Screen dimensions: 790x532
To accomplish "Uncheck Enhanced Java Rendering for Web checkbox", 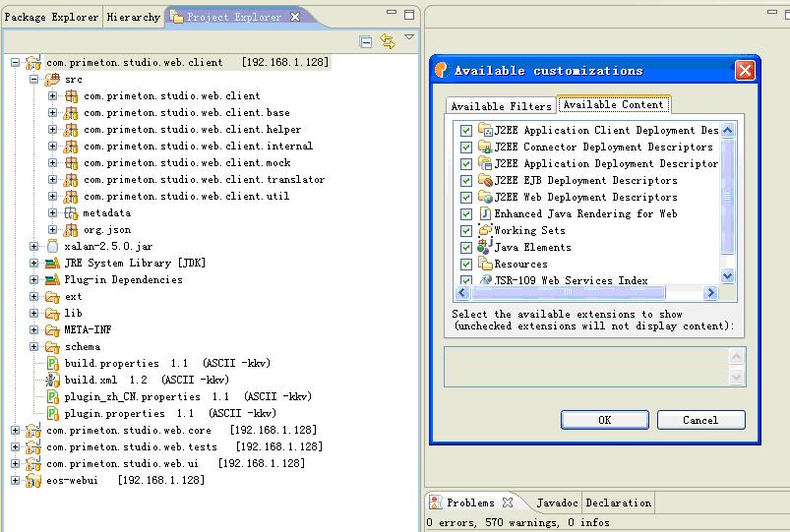I will (466, 214).
